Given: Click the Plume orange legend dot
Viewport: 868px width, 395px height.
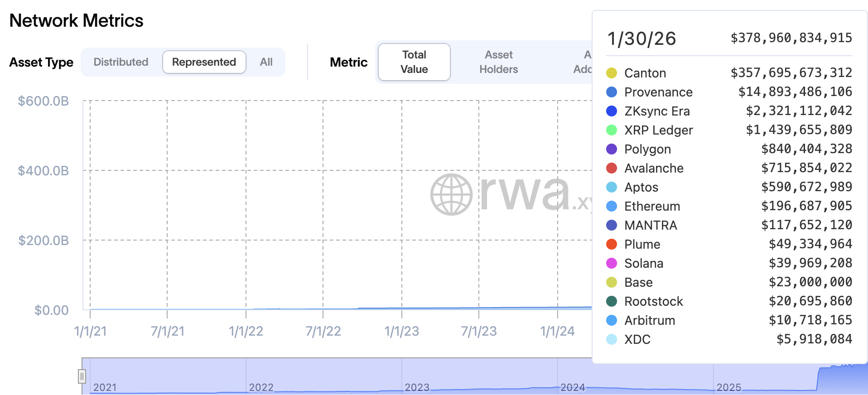Looking at the screenshot, I should pyautogui.click(x=612, y=244).
